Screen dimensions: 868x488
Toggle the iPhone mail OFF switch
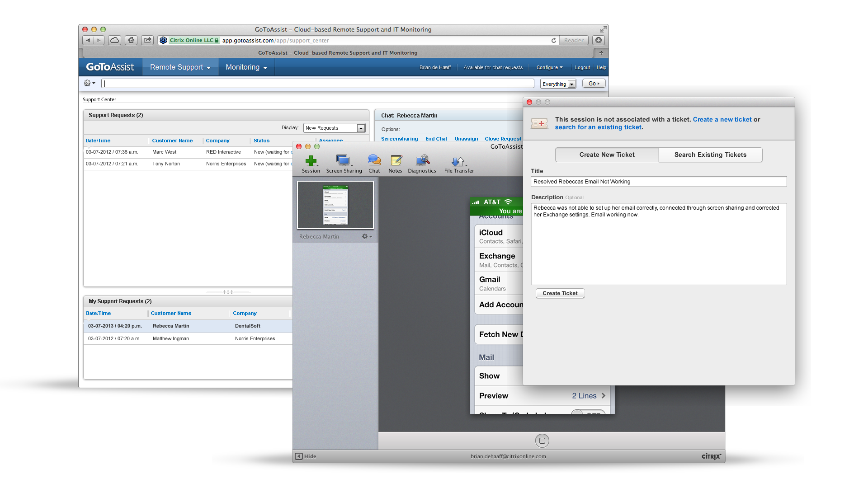coord(588,412)
